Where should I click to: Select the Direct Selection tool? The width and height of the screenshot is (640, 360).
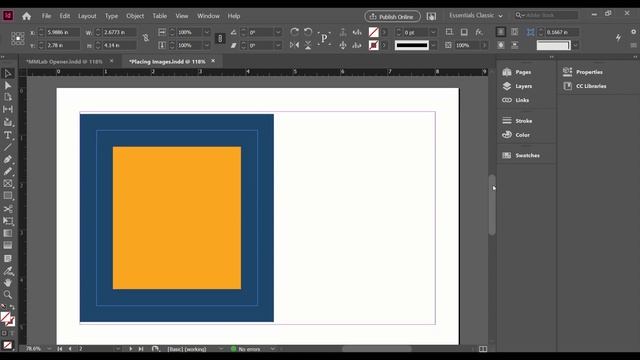7,85
